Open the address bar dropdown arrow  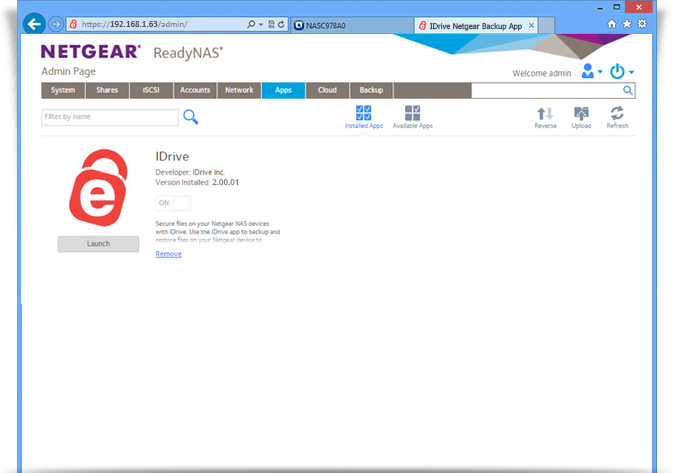coord(261,25)
